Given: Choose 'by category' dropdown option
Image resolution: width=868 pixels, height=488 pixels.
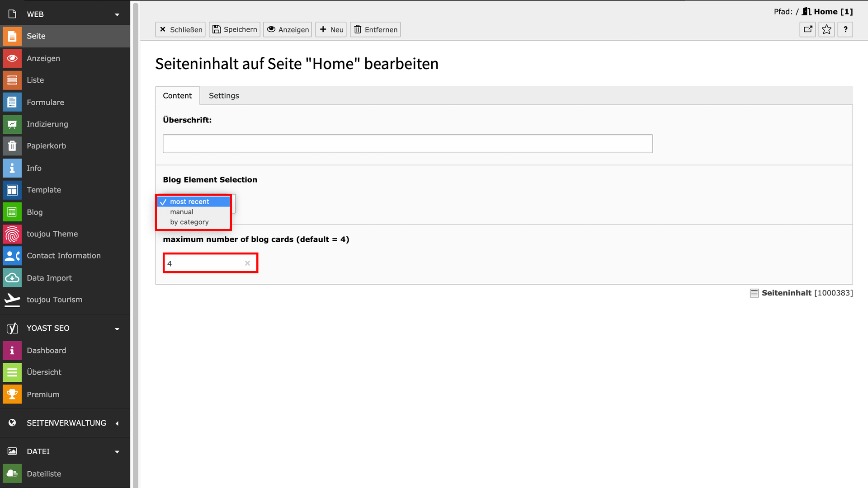Looking at the screenshot, I should click(189, 222).
